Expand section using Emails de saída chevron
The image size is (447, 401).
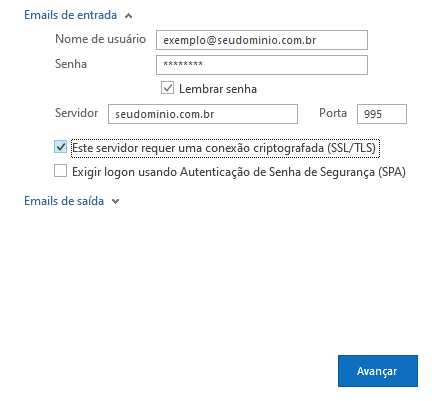point(115,201)
